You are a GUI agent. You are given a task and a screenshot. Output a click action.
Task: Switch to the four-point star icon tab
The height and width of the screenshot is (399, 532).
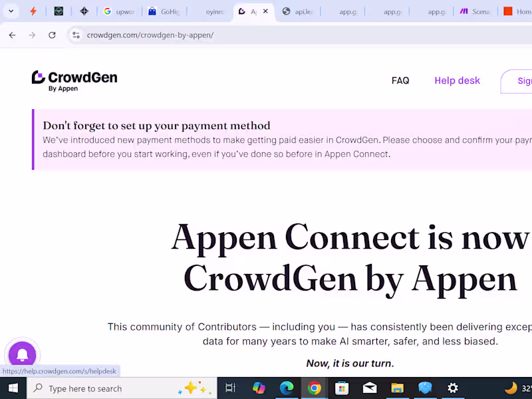coord(84,11)
